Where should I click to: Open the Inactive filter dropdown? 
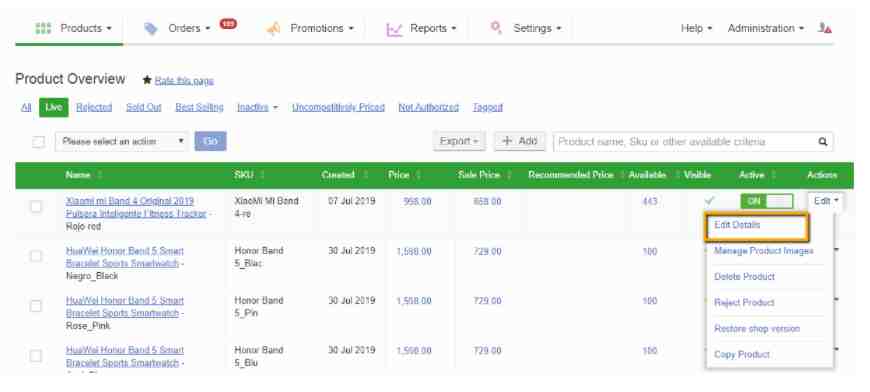(257, 108)
